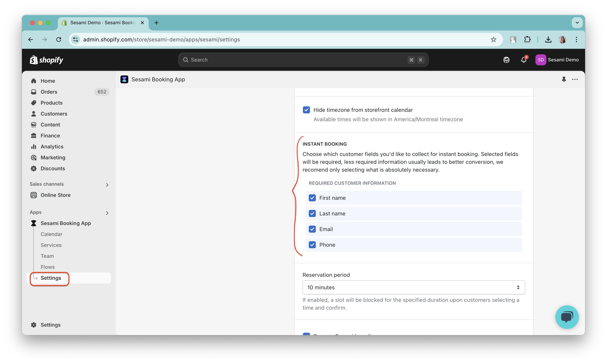Click the browser forward arrow
The image size is (607, 364).
click(x=44, y=39)
